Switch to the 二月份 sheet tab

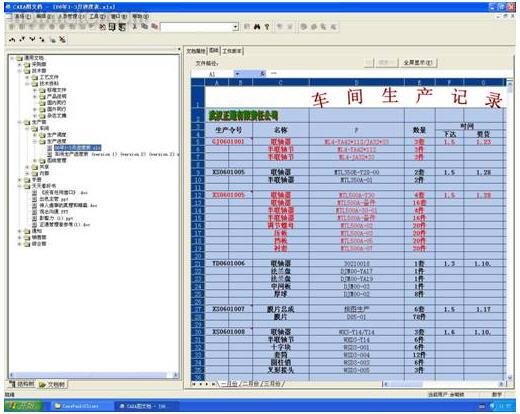click(x=251, y=384)
